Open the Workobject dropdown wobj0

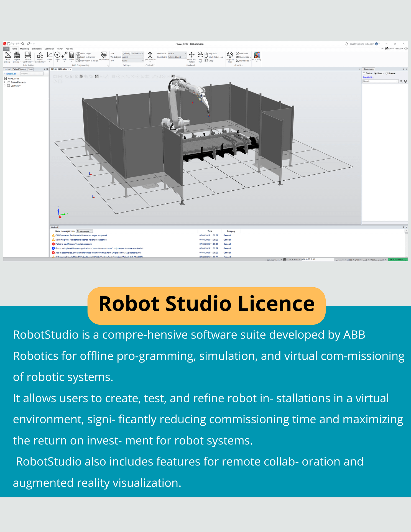[x=133, y=57]
